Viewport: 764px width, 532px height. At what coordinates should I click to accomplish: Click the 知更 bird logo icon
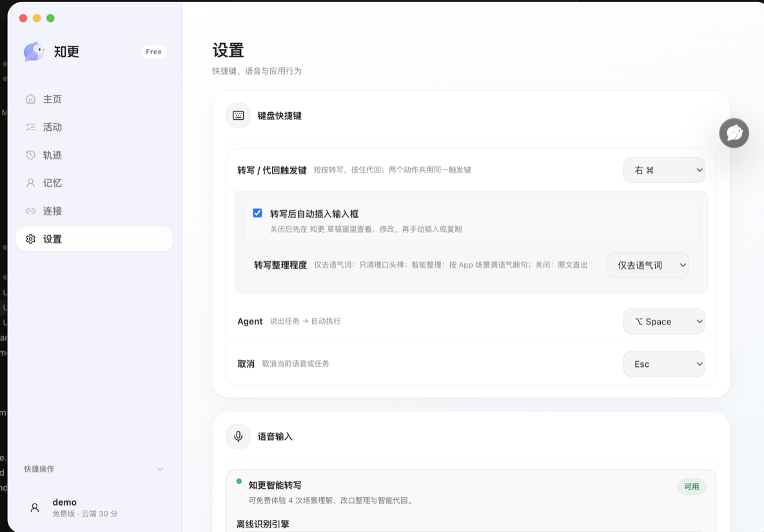pos(34,52)
